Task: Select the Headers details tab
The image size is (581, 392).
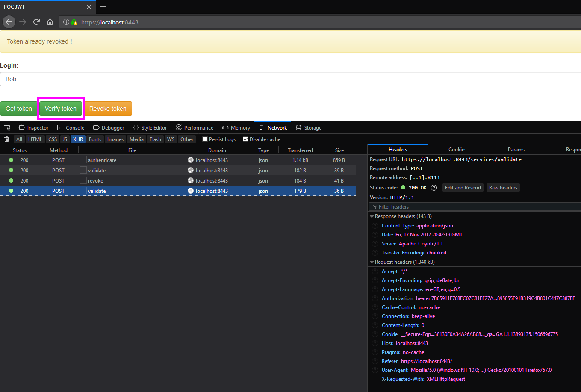Action: (398, 150)
